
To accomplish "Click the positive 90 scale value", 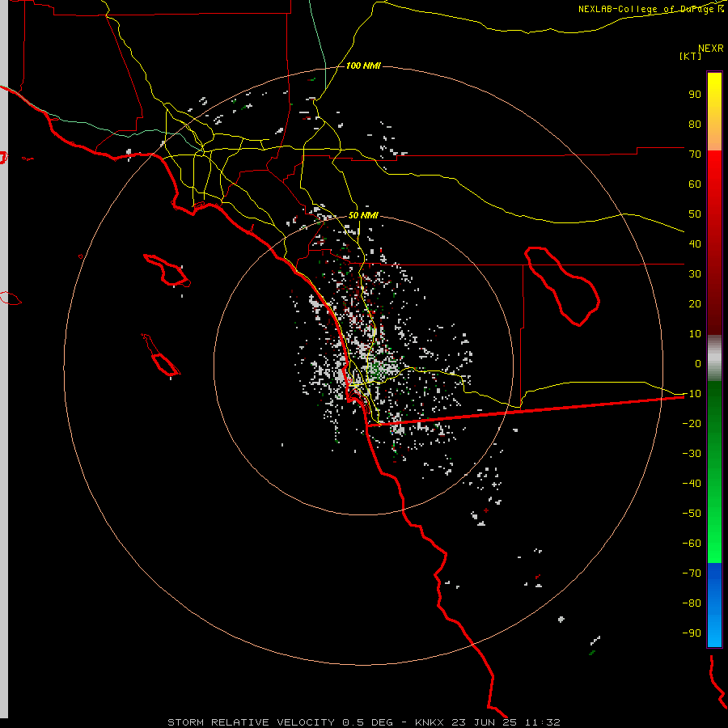I will tap(695, 95).
